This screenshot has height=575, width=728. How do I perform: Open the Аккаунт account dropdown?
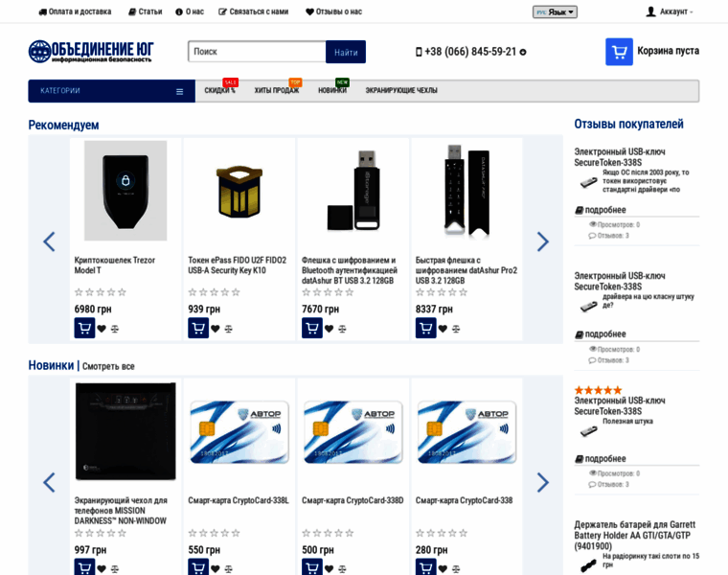click(x=670, y=11)
